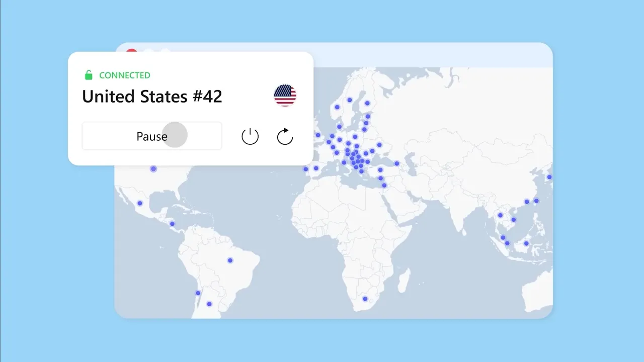Select the Vietnam server dot

[x=513, y=220]
